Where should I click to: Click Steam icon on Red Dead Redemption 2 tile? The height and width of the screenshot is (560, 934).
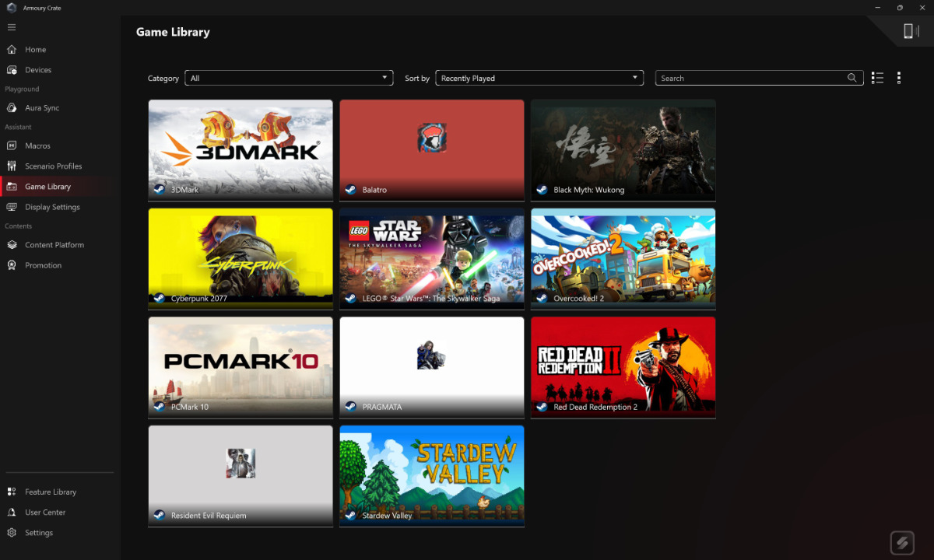pyautogui.click(x=542, y=407)
